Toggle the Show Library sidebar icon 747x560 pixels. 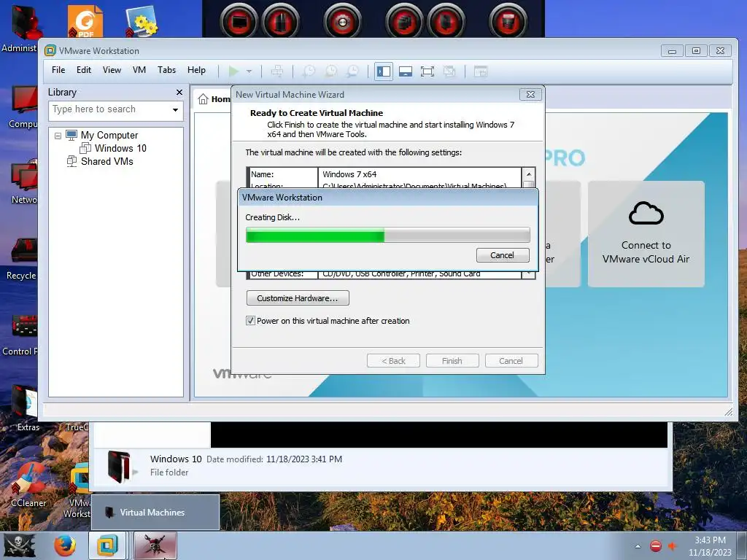(384, 71)
